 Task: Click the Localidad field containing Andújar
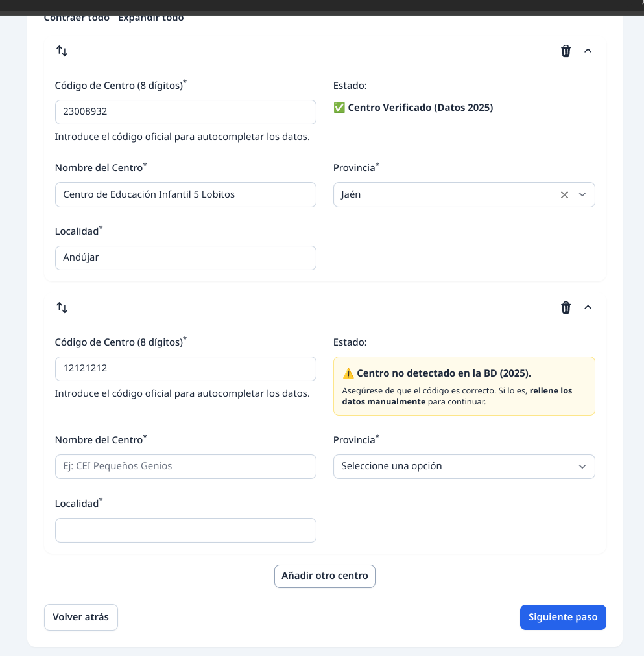tap(185, 258)
